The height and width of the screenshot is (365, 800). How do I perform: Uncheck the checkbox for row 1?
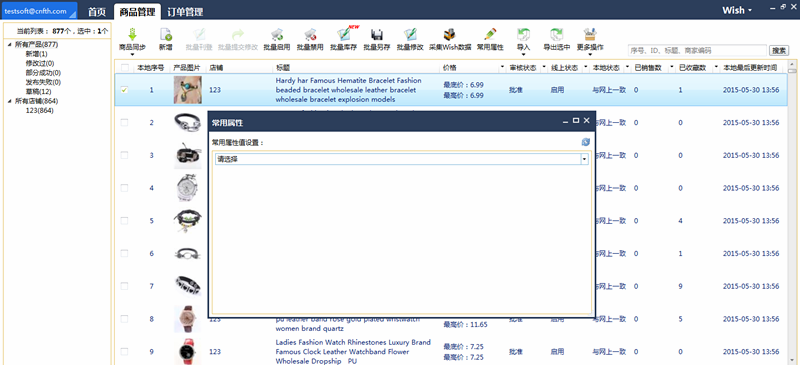pyautogui.click(x=124, y=90)
